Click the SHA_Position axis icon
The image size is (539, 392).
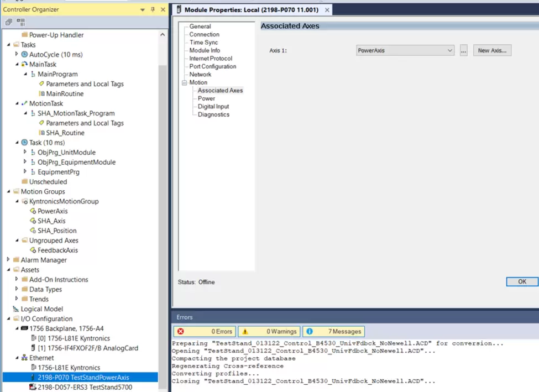[33, 231]
